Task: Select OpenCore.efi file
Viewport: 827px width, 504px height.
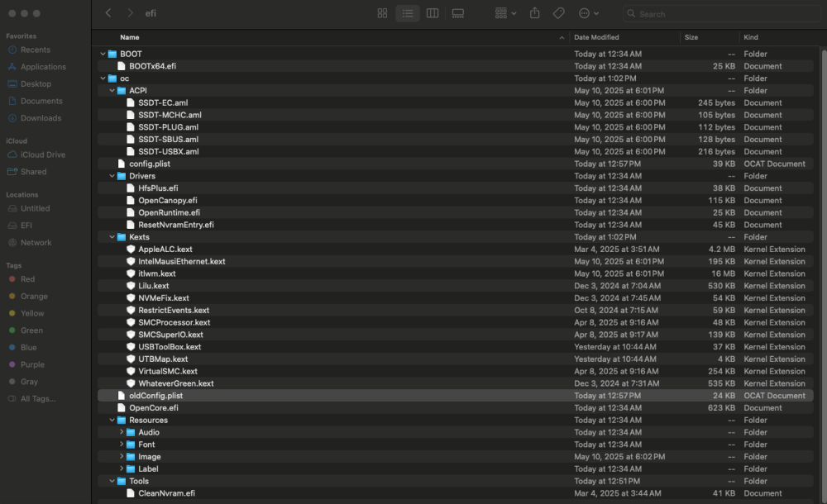Action: [x=455, y=408]
